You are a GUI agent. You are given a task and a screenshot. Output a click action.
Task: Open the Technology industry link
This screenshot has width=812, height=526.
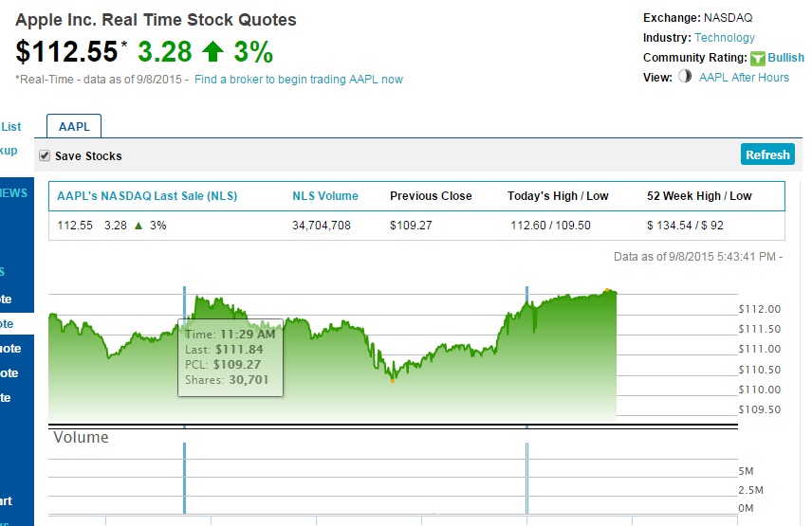coord(725,38)
